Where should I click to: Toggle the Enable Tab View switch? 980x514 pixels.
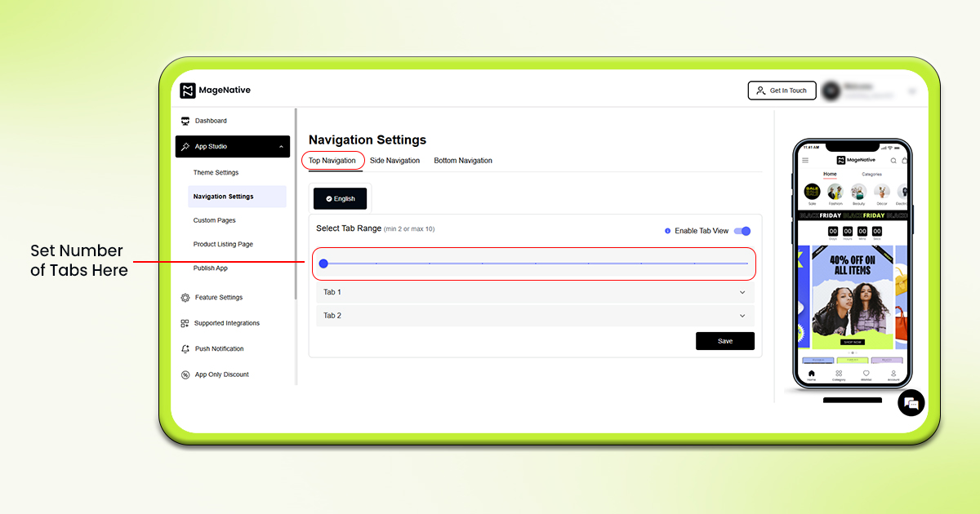pos(742,231)
